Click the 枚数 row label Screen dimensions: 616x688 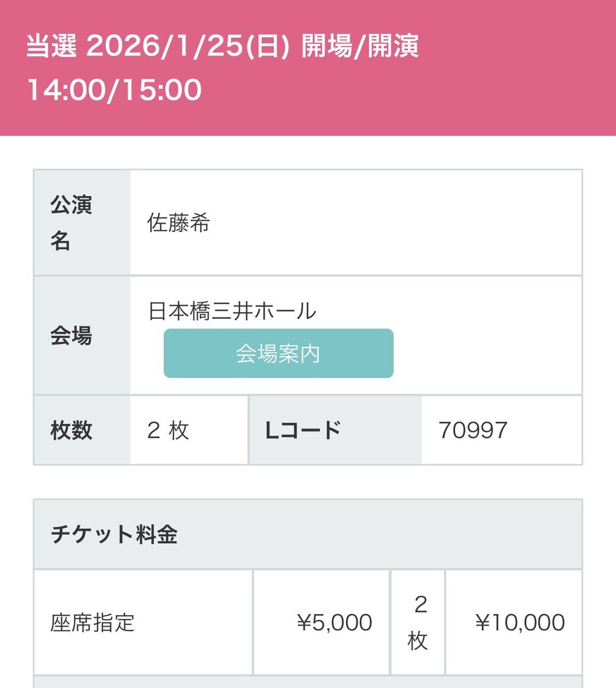pos(71,430)
